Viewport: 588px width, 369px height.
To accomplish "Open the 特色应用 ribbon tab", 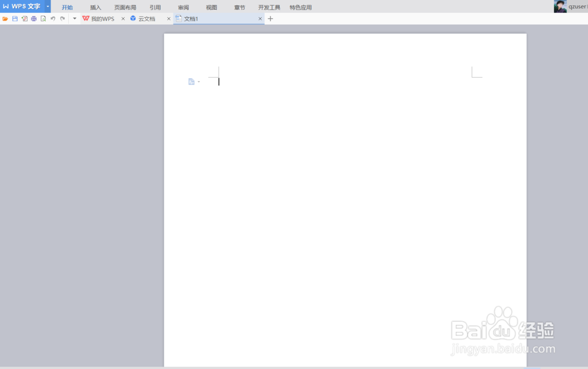I will (x=300, y=8).
